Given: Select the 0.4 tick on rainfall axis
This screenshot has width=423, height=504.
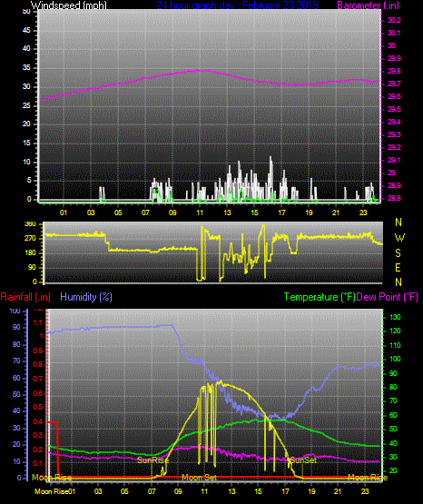Looking at the screenshot, I should [38, 421].
